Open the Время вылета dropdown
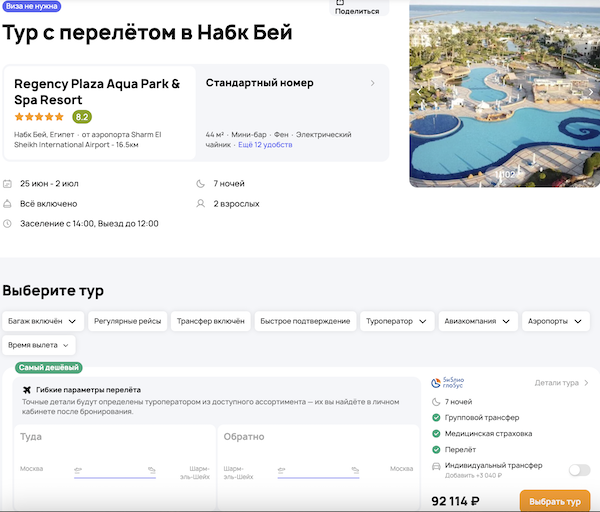This screenshot has width=600, height=512. click(38, 344)
